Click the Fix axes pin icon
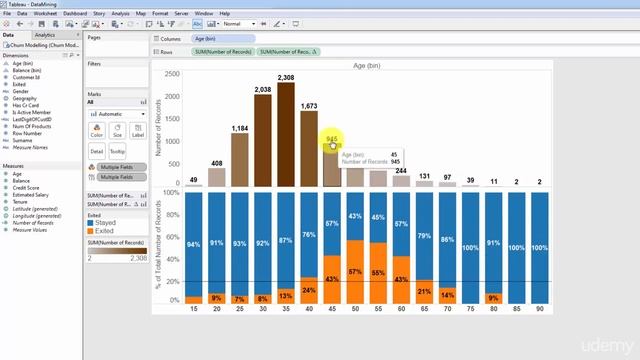Viewport: 640px width, 360px height. point(264,24)
